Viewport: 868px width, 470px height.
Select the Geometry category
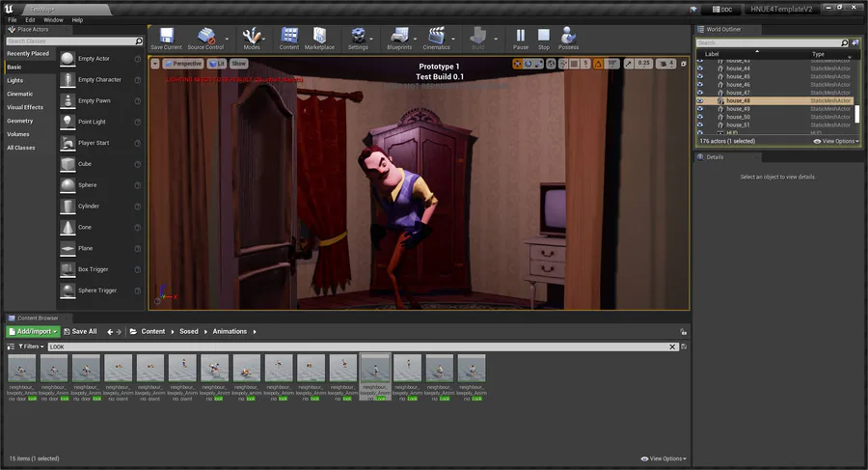pyautogui.click(x=20, y=121)
